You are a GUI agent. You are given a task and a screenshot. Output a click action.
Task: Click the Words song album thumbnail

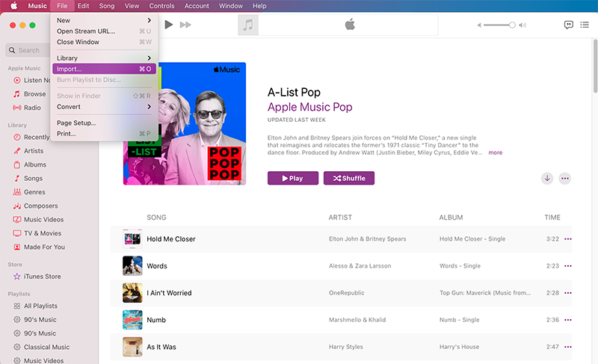(x=132, y=266)
